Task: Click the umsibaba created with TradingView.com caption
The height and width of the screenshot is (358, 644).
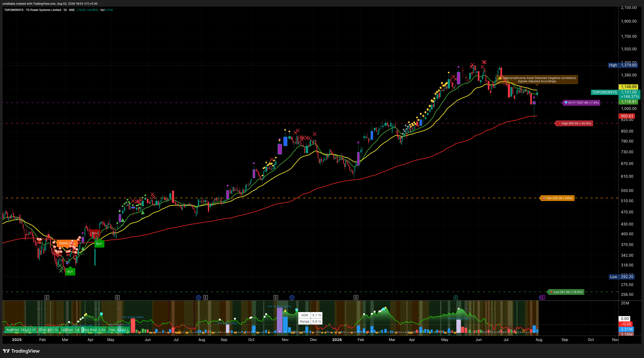Action: (50, 3)
